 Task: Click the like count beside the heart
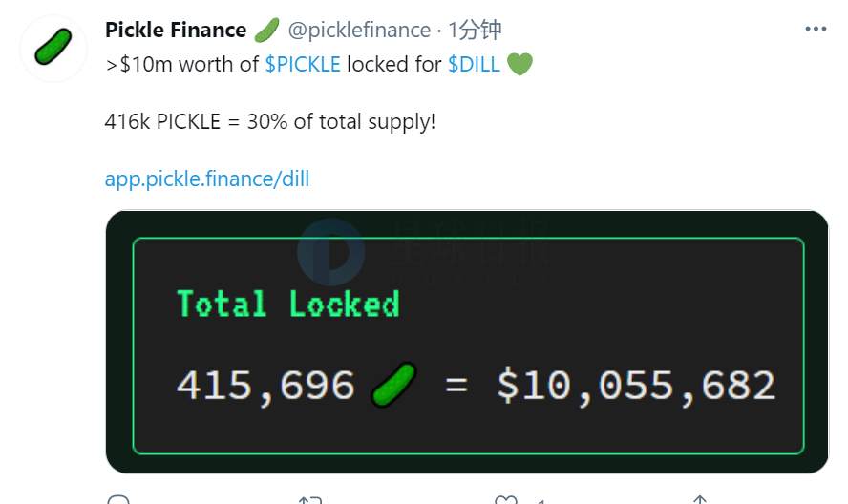541,501
